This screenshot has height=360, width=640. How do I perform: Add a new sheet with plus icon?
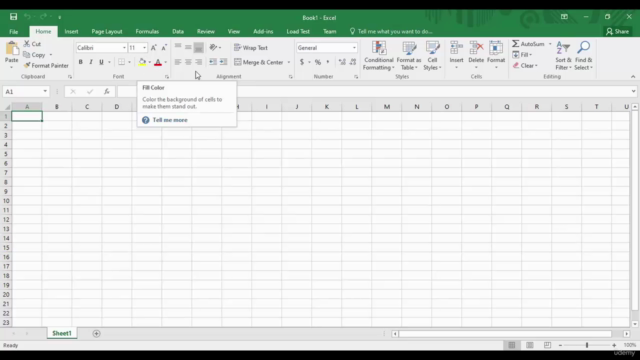tap(96, 333)
